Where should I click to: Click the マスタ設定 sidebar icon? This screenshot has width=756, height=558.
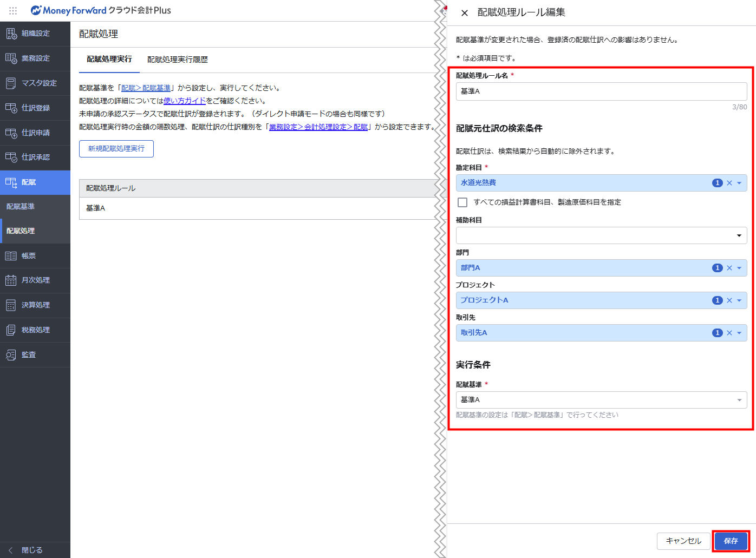coord(11,83)
